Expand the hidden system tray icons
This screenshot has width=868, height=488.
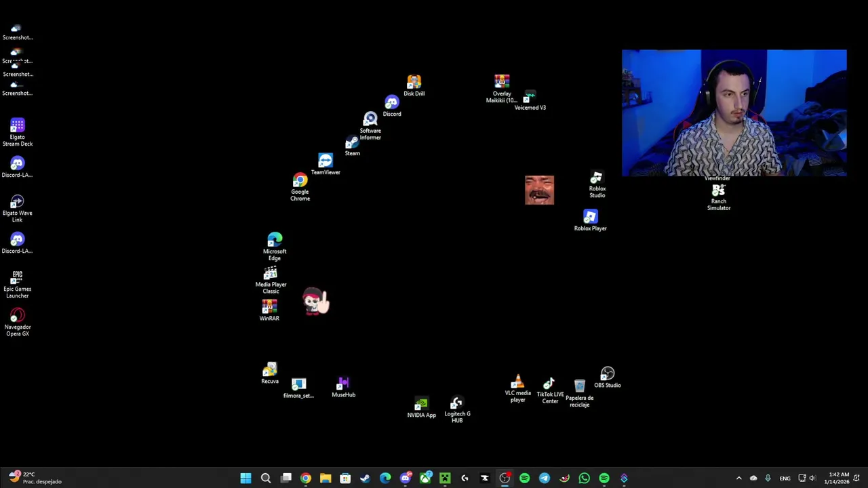pos(739,479)
